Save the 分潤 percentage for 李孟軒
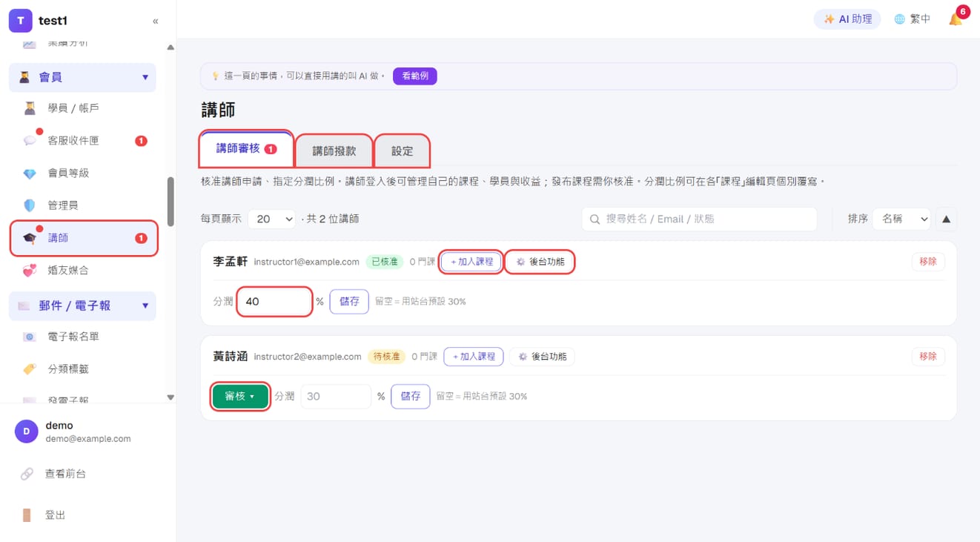980x542 pixels. [349, 302]
